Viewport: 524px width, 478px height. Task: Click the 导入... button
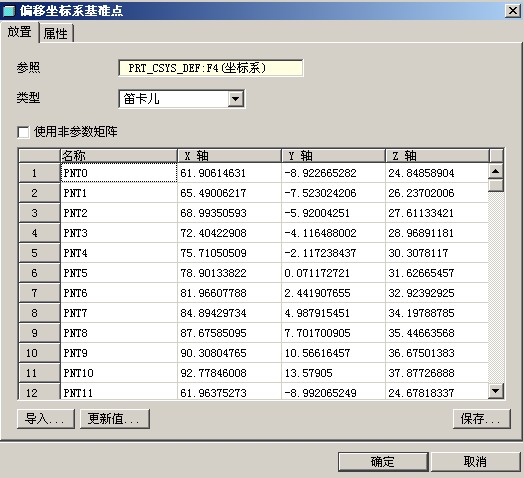(46, 419)
